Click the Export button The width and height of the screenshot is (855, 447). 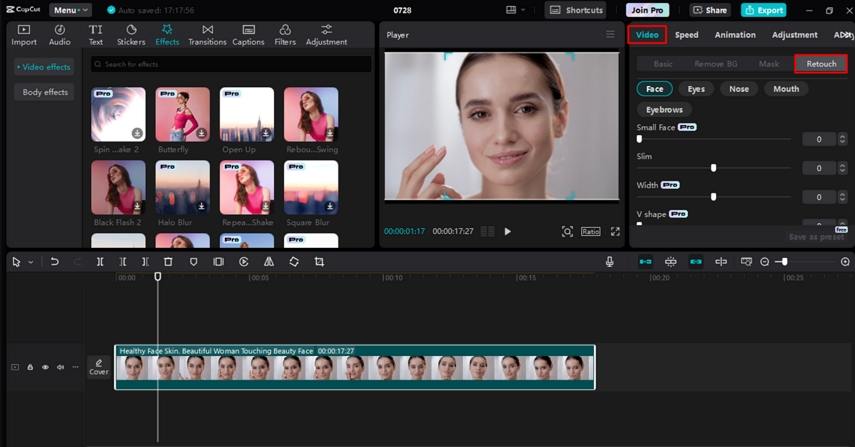pos(763,10)
